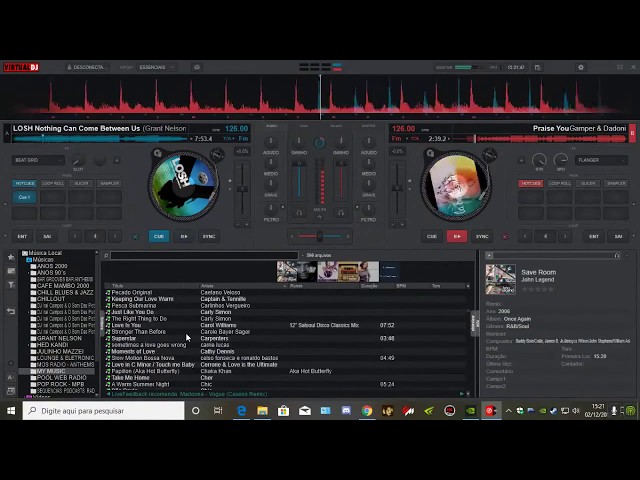Viewport: 640px width, 480px height.
Task: Open Chrome from the Windows taskbar
Action: [367, 411]
